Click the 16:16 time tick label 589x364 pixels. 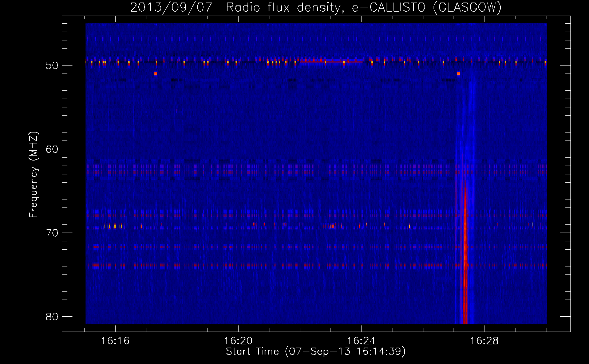pyautogui.click(x=115, y=341)
